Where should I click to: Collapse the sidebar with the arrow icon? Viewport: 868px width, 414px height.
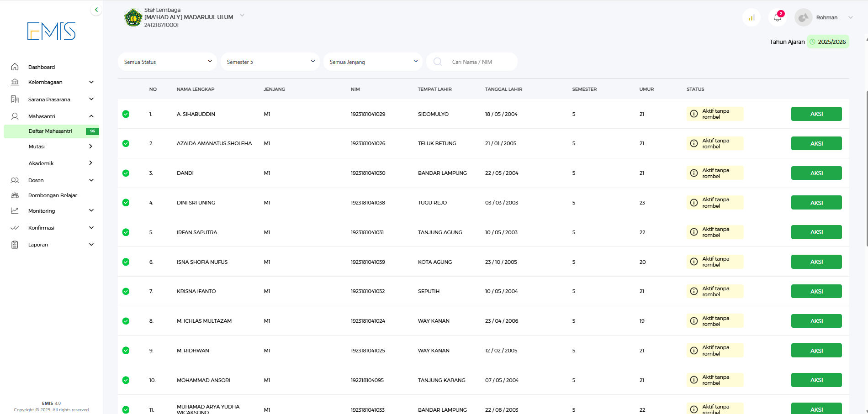pyautogui.click(x=96, y=10)
